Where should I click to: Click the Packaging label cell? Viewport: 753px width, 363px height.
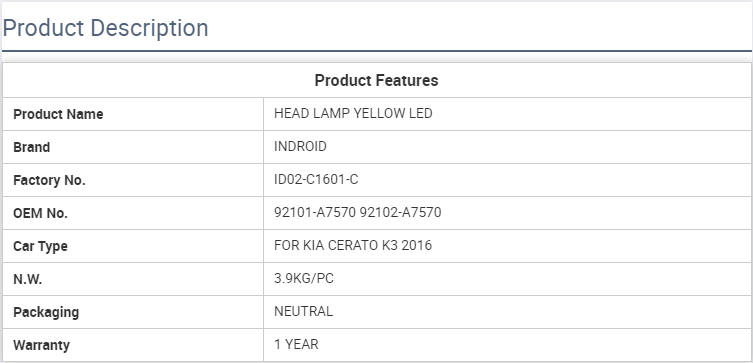(x=133, y=312)
